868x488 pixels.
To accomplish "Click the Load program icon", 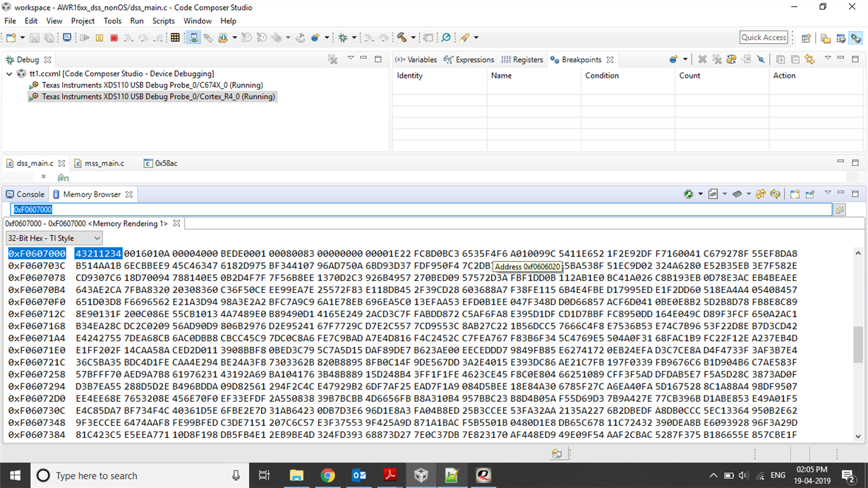I will coord(223,37).
